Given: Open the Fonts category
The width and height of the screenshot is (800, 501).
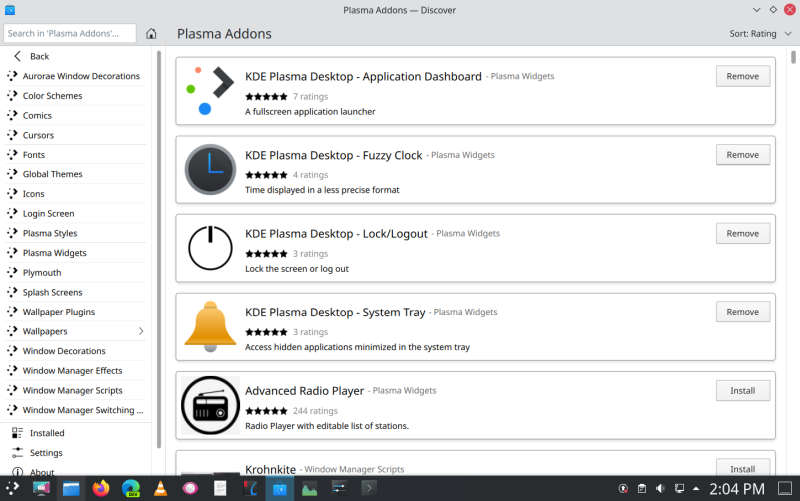Looking at the screenshot, I should 76,155.
